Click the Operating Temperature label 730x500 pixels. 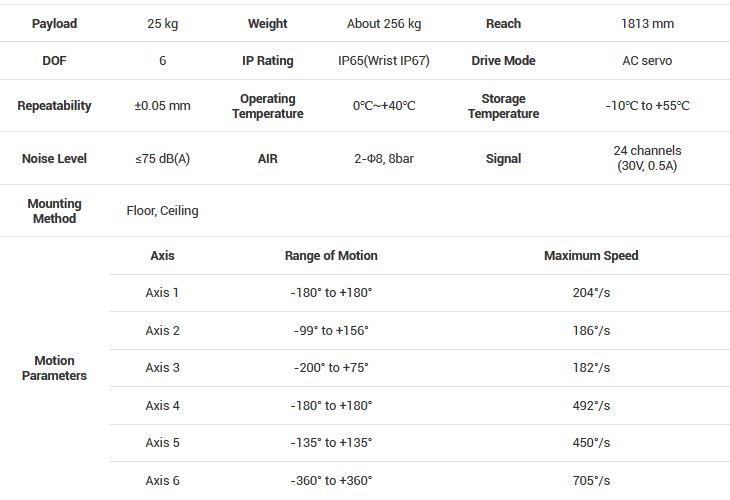click(268, 106)
